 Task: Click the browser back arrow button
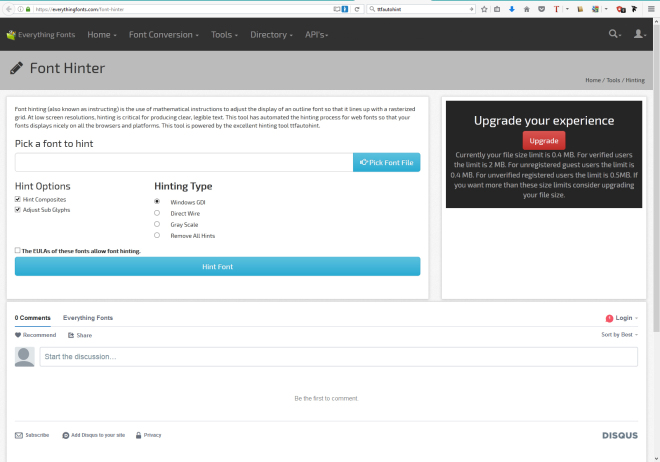click(x=8, y=9)
